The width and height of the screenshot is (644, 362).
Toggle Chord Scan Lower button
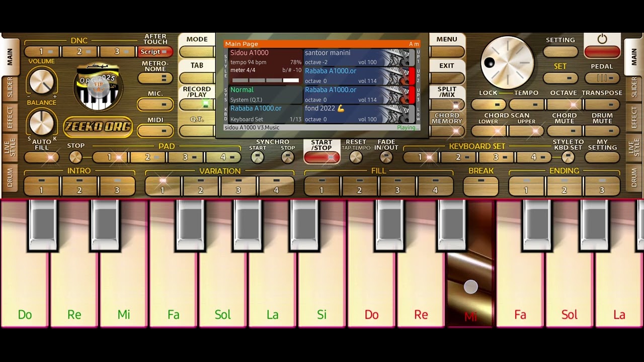coord(489,131)
